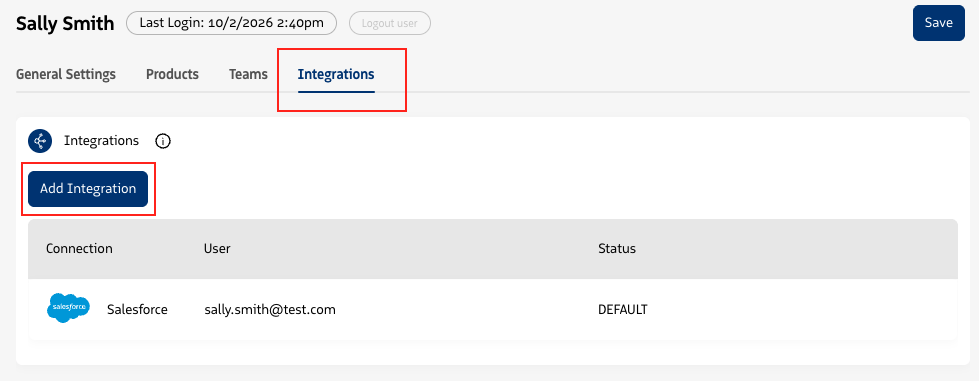979x381 pixels.
Task: Click the Add Integration button
Action: pos(88,189)
